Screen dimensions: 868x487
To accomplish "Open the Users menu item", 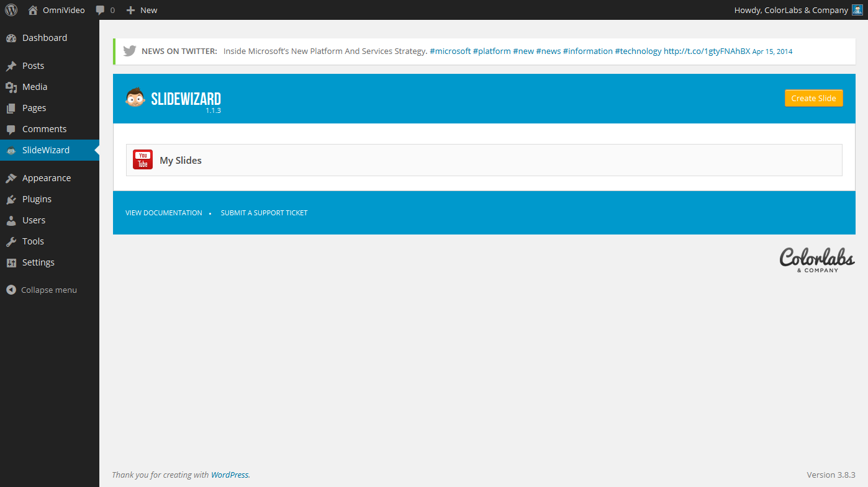I will coord(34,220).
